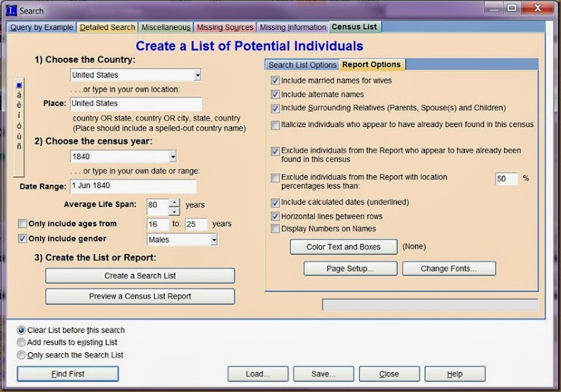Insert the ñ special character

(19, 147)
